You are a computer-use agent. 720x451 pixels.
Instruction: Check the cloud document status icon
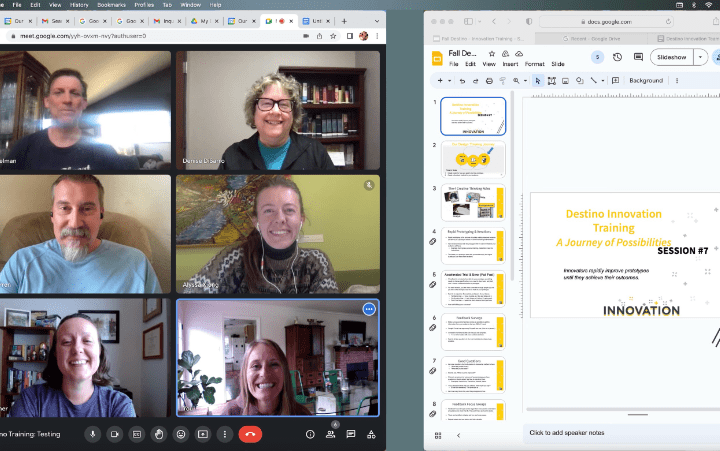pos(519,54)
